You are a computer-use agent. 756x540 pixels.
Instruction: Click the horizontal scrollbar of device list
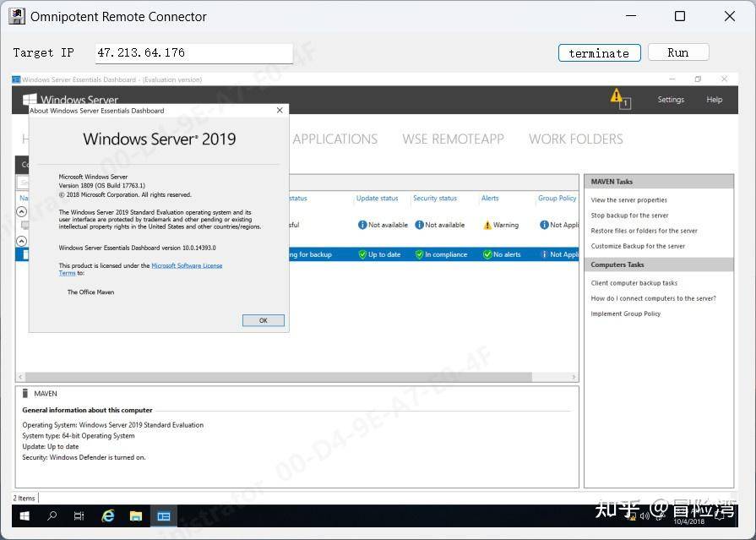279,377
